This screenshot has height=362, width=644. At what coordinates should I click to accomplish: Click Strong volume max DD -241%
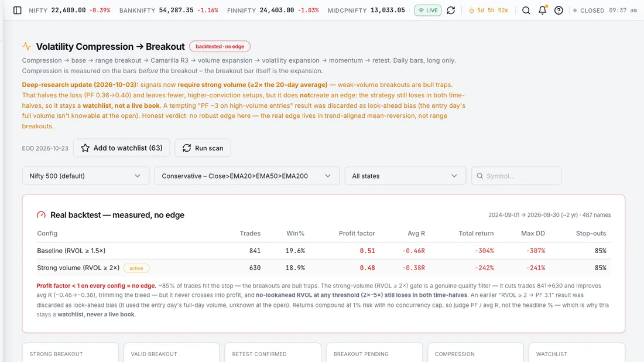point(536,268)
